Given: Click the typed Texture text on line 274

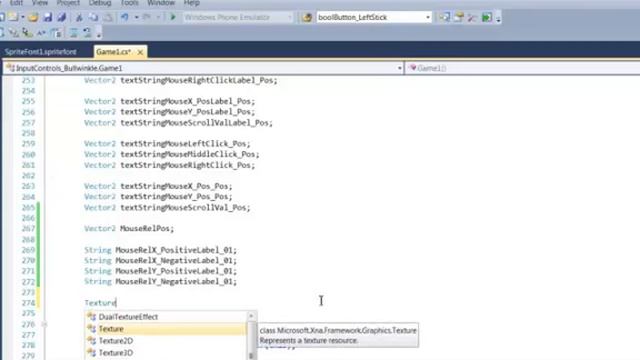Looking at the screenshot, I should coord(100,303).
